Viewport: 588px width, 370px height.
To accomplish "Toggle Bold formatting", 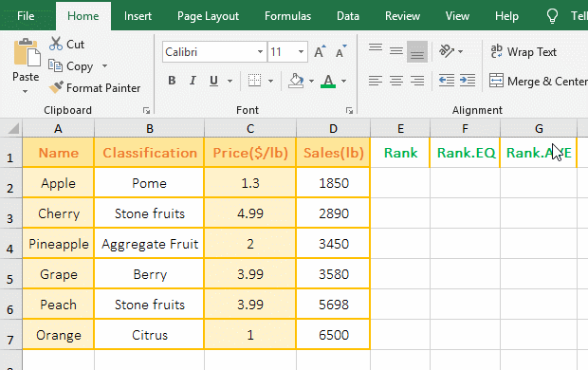I will click(172, 81).
